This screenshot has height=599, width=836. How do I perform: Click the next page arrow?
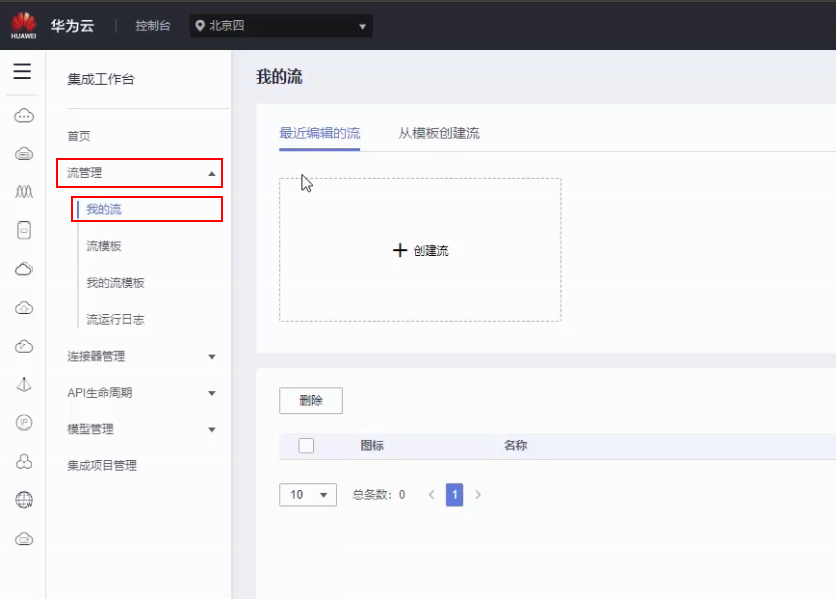point(478,494)
